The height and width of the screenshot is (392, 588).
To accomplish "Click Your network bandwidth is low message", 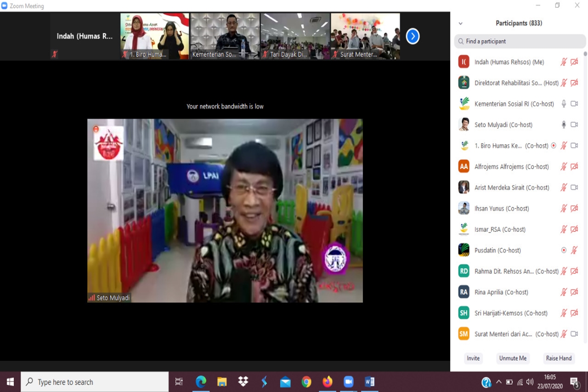I will point(225,106).
